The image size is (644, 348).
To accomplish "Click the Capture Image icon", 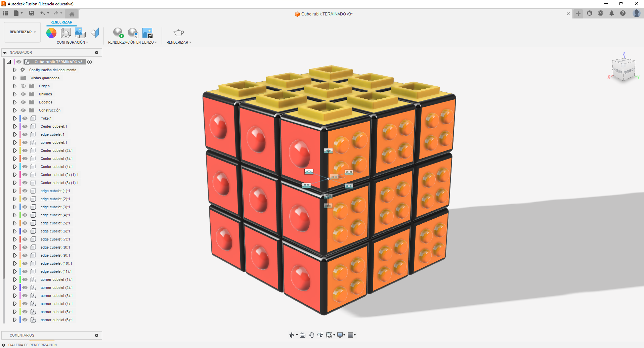I will pyautogui.click(x=147, y=33).
